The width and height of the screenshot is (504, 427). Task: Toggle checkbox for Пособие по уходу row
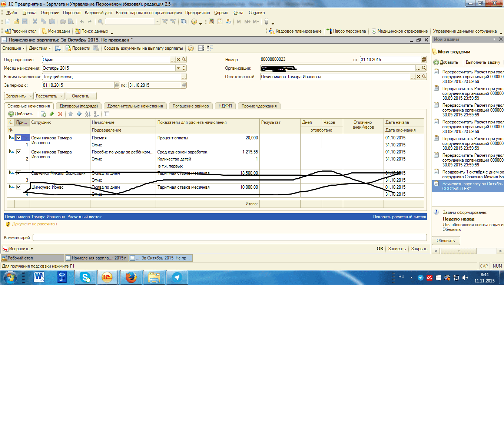coord(19,152)
